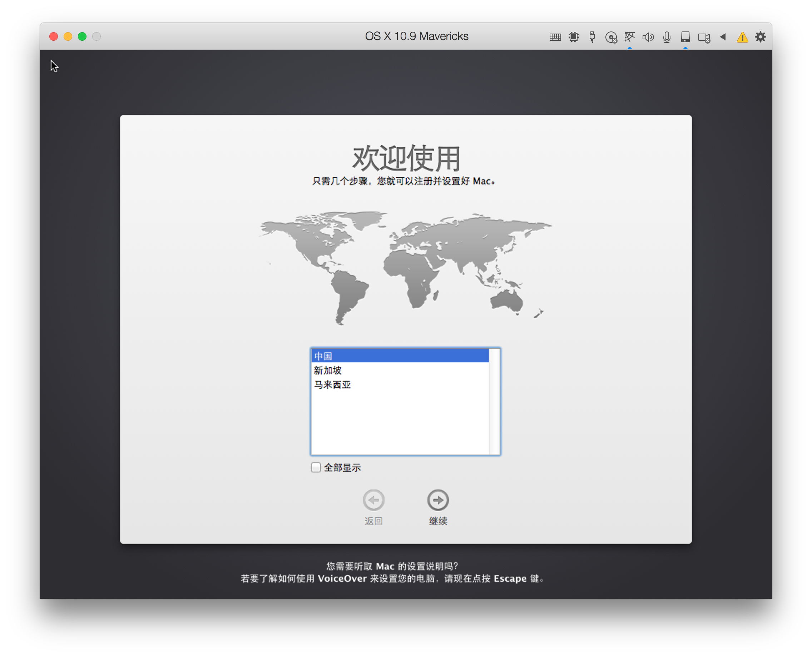812x656 pixels.
Task: Open the CD/DVD drive icon
Action: (610, 38)
